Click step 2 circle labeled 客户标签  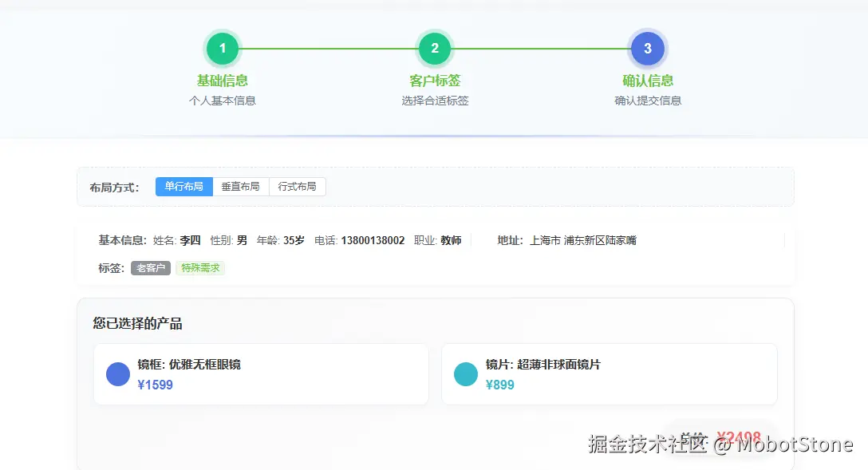pos(435,48)
